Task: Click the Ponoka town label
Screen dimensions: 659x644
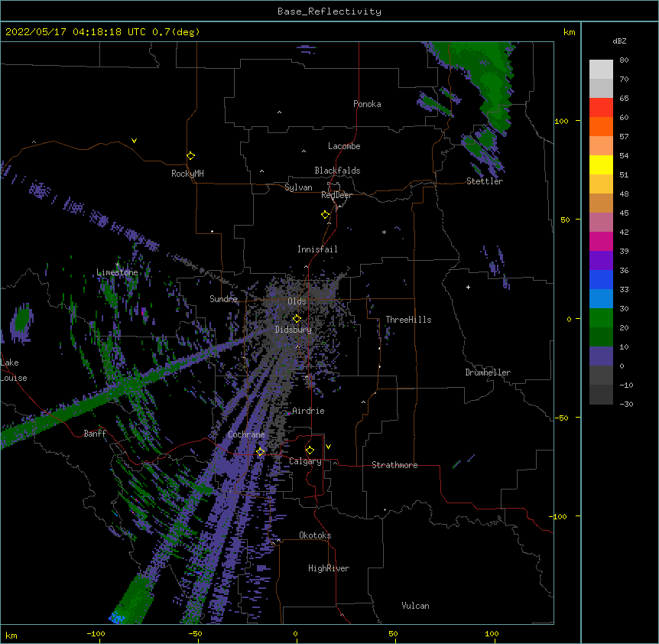Action: pos(367,104)
